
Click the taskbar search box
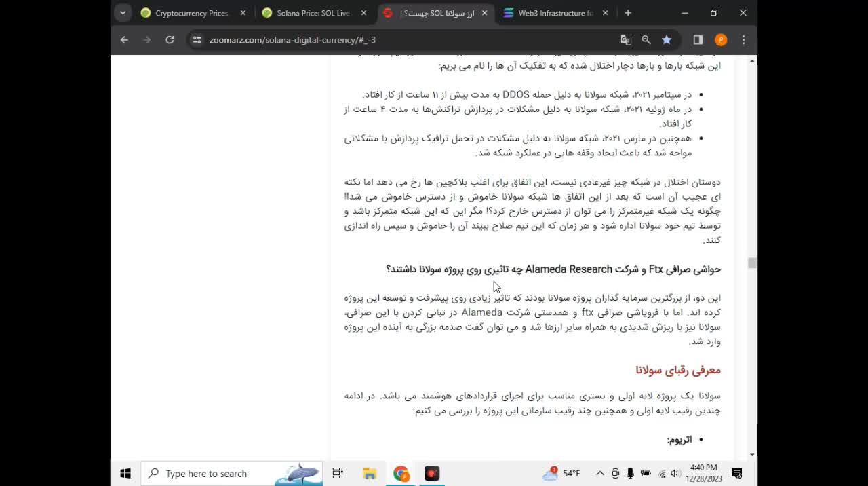point(232,473)
